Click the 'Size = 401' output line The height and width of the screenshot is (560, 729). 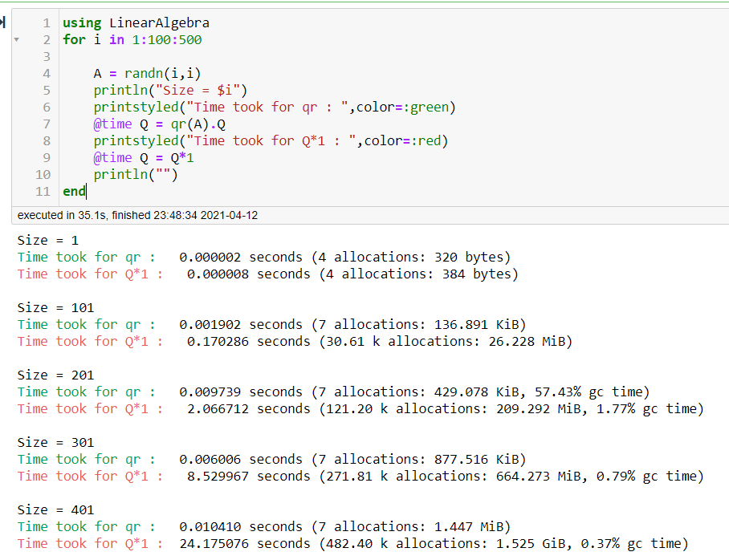point(55,509)
